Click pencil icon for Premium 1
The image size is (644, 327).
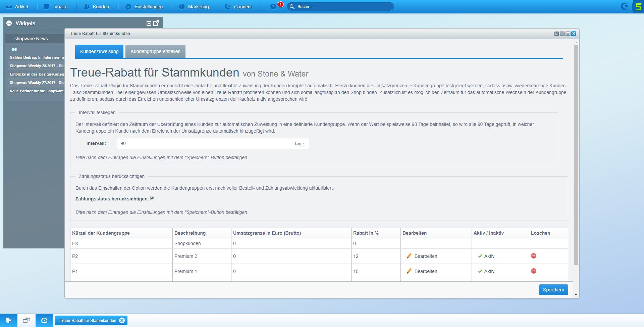409,271
